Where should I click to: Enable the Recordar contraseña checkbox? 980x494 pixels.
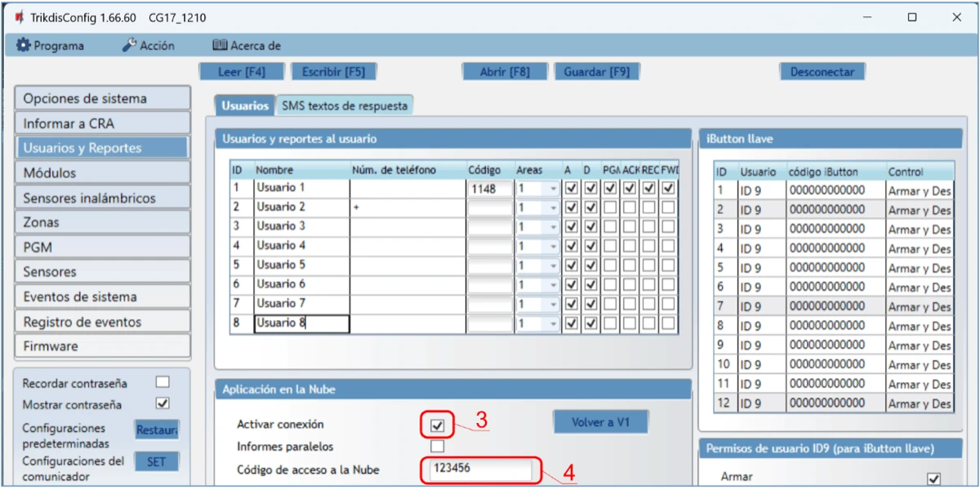tap(163, 382)
